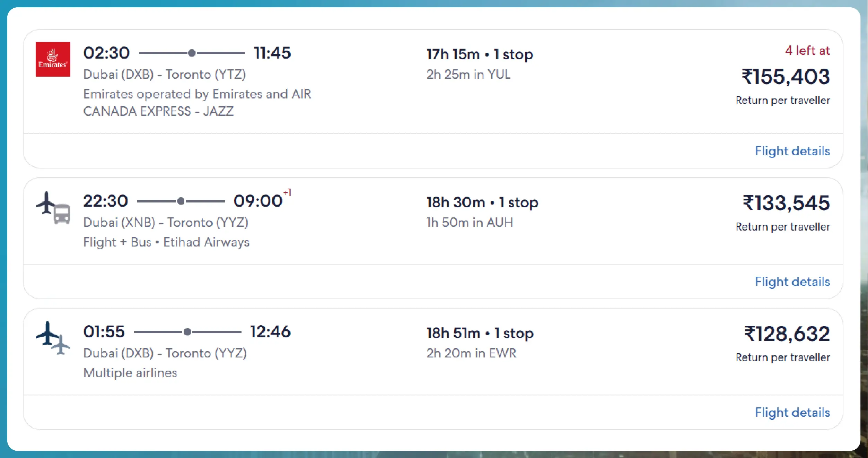
Task: Click the 4 left at notice
Action: (807, 51)
